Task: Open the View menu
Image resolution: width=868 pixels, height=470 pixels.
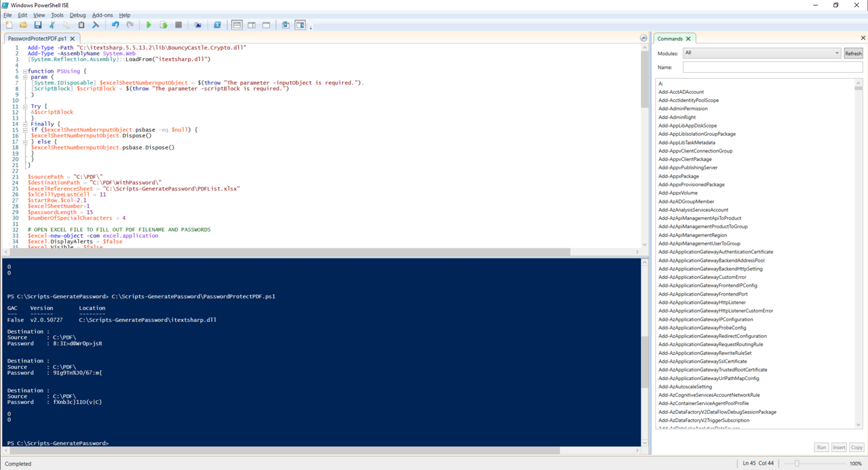Action: (39, 15)
